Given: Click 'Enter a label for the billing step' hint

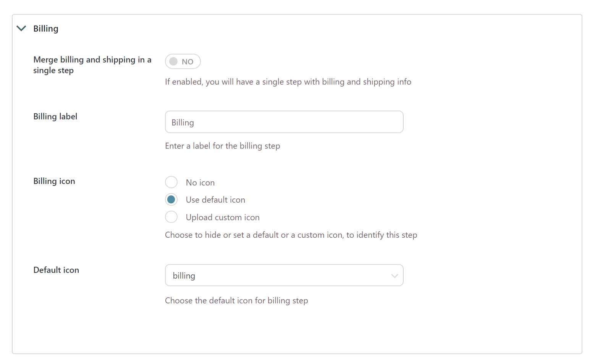Looking at the screenshot, I should click(222, 146).
